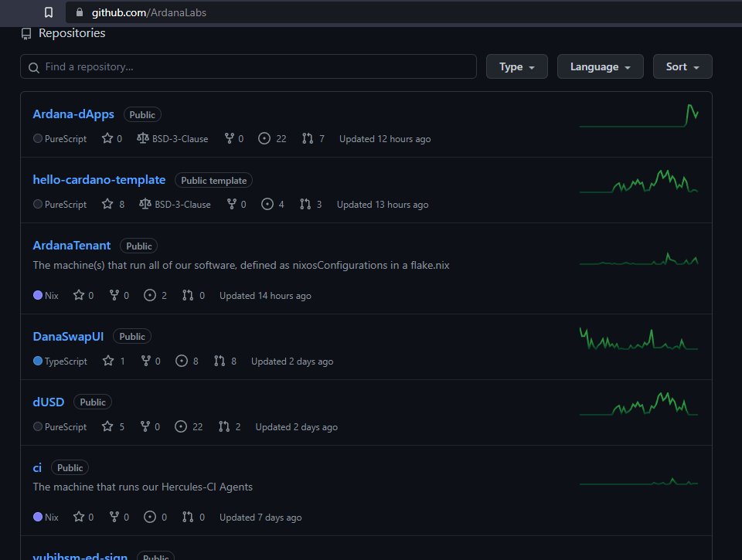Click the pull requests icon for ArdanaTenant

(188, 295)
